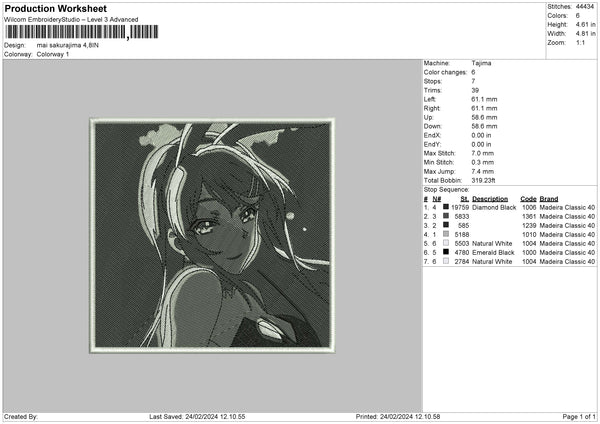Select the color swatch for stop 4, code 1010
600x424 pixels.
446,234
